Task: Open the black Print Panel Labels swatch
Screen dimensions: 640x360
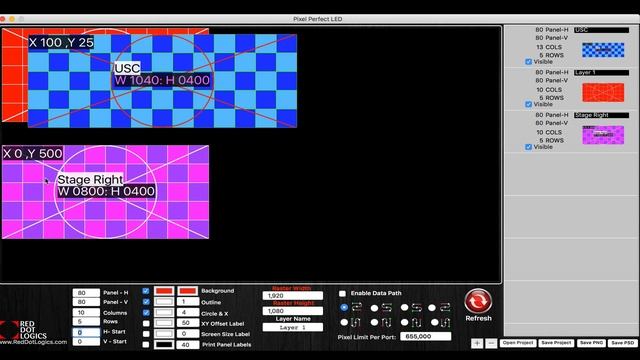Action: (x=164, y=344)
